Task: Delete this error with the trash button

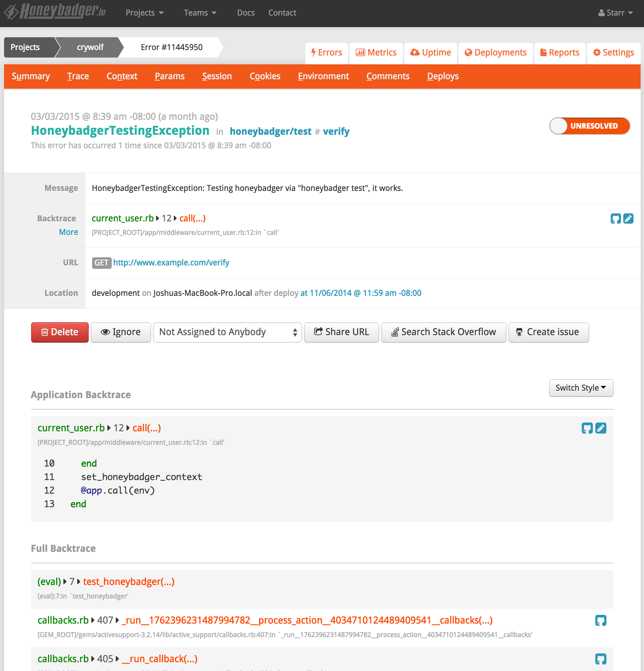Action: point(60,332)
